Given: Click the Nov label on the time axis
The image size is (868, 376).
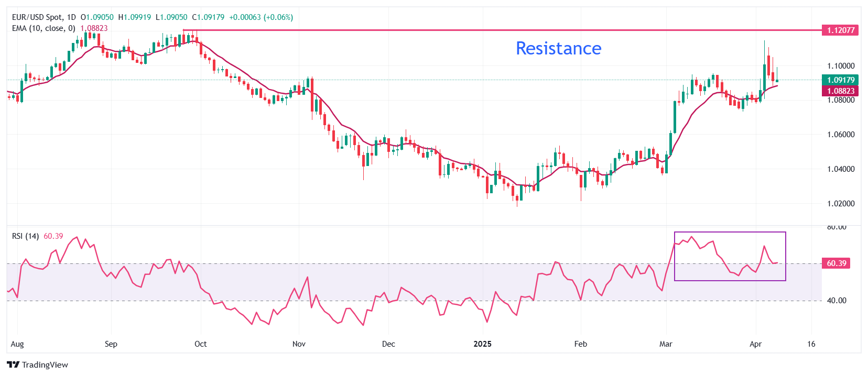Looking at the screenshot, I should [x=299, y=344].
